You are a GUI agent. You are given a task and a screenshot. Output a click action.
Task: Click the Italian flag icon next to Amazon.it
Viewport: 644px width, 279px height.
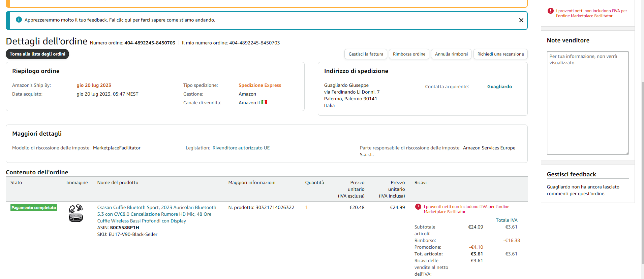[x=264, y=102]
